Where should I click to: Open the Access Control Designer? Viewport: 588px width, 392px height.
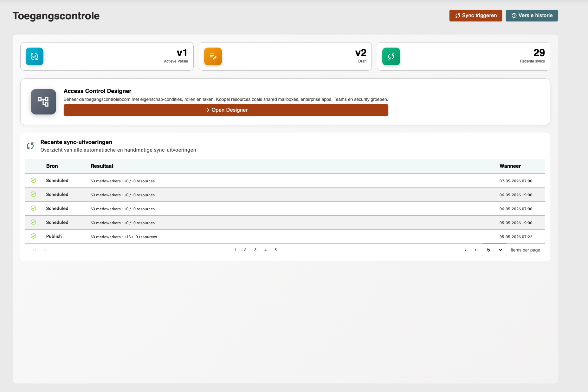coord(226,110)
